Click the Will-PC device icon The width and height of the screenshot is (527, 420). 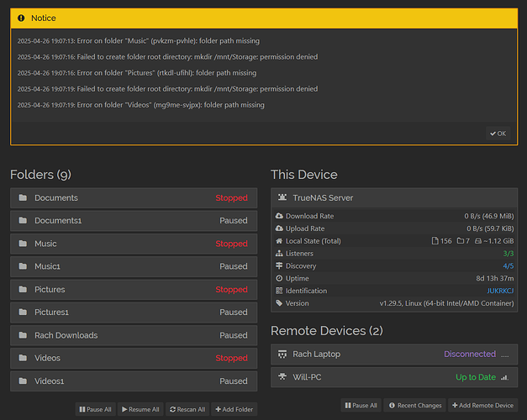pos(282,376)
